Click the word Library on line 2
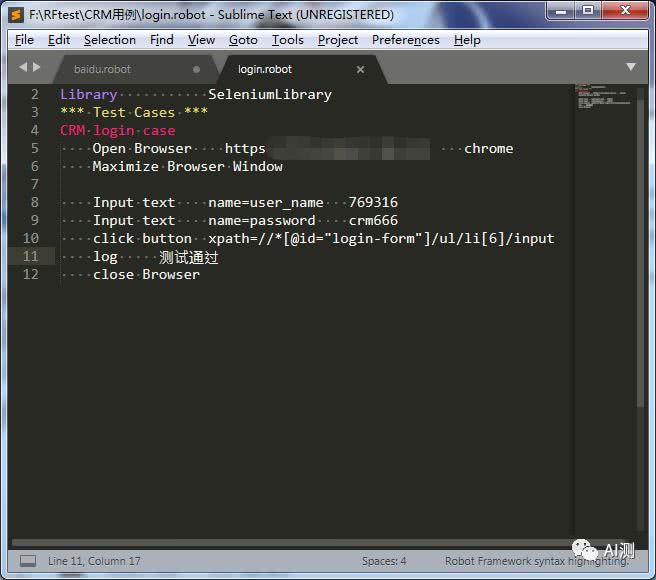The image size is (656, 580). tap(89, 95)
